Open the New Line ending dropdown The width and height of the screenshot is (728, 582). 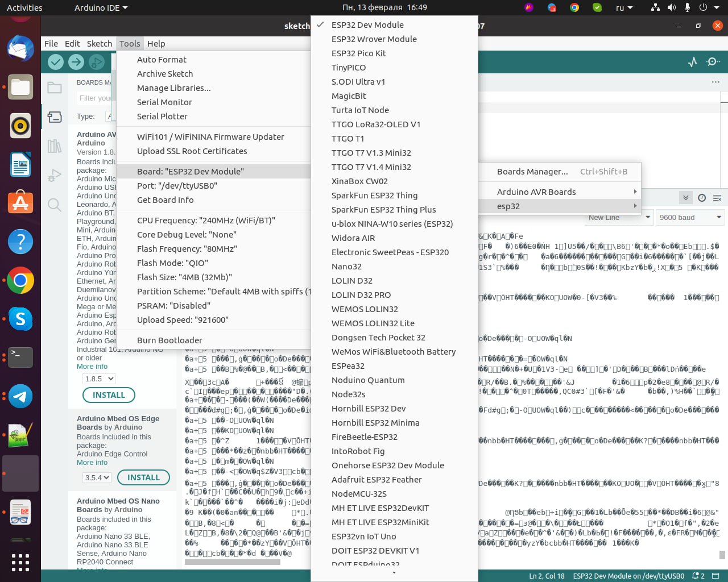point(619,217)
